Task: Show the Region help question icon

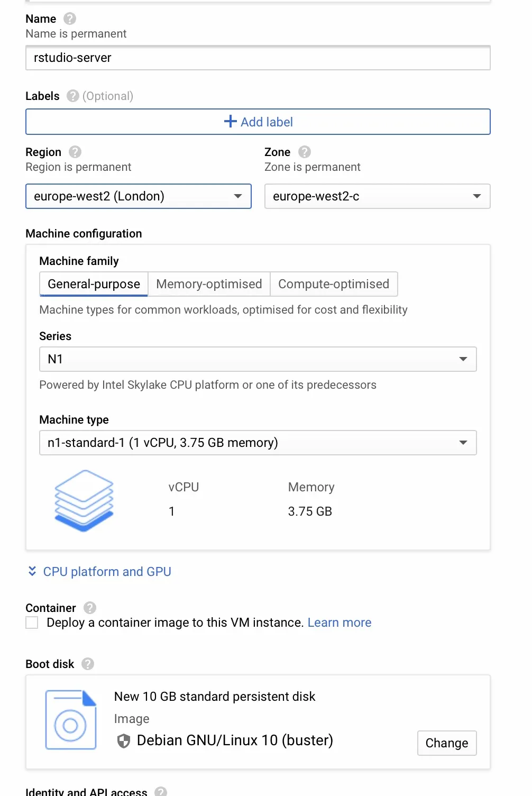Action: point(75,152)
